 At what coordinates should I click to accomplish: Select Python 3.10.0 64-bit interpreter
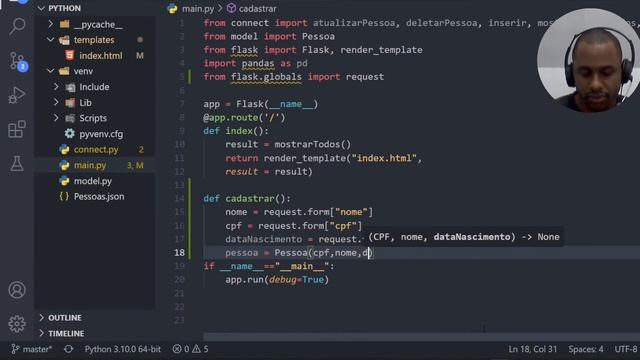tap(122, 349)
